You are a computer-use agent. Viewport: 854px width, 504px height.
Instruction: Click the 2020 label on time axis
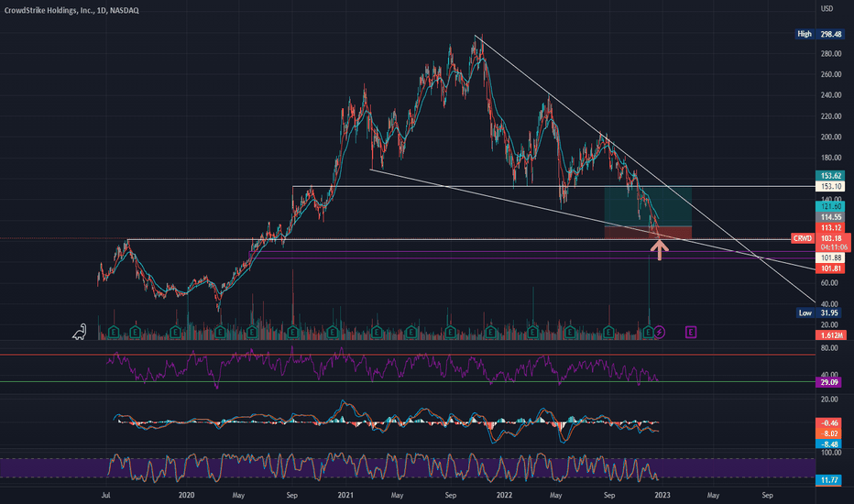click(186, 495)
